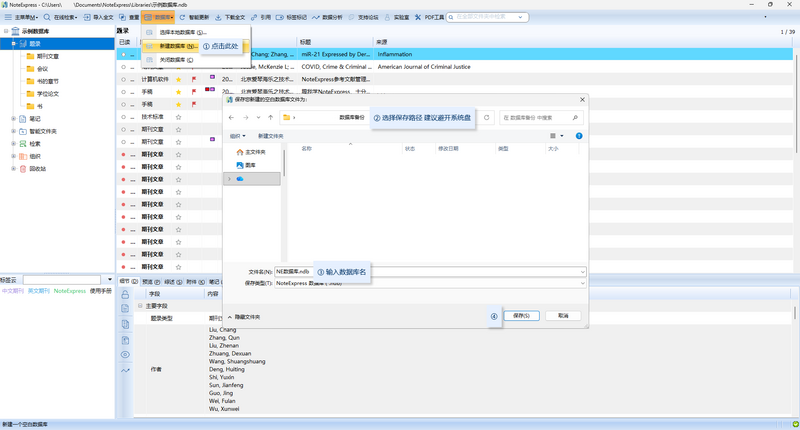Click the refresh icon beside the dialog path bar
The width and height of the screenshot is (800, 430).
tap(487, 117)
